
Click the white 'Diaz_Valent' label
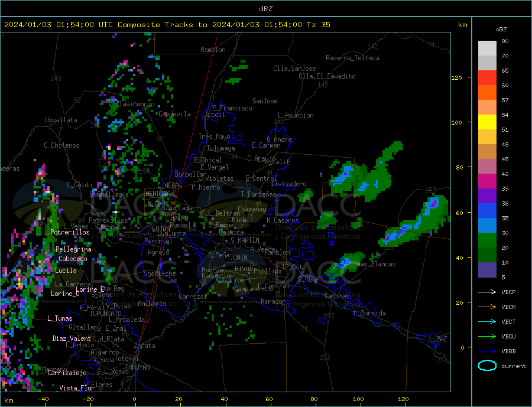coord(72,338)
